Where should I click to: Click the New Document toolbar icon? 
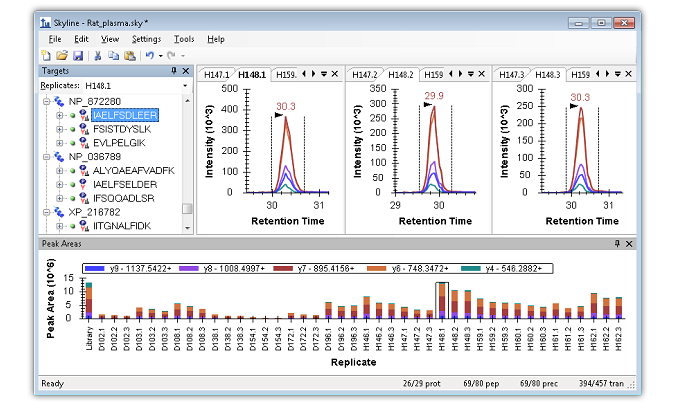[46, 55]
